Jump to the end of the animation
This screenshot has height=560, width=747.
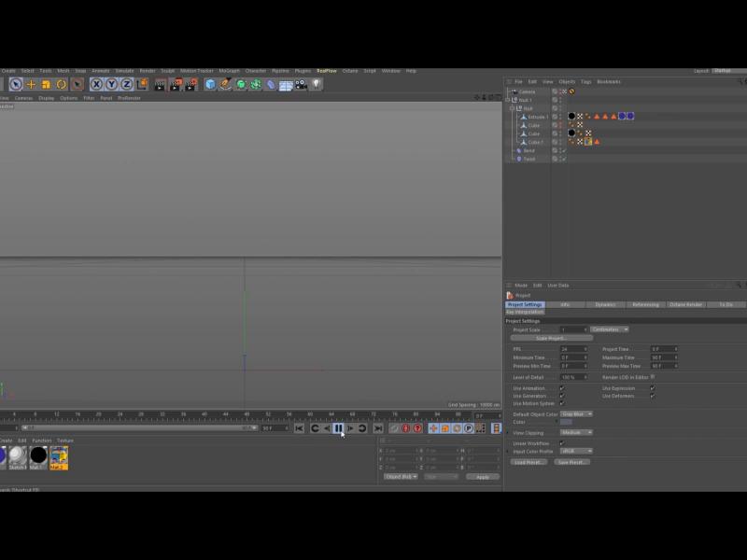coord(377,428)
